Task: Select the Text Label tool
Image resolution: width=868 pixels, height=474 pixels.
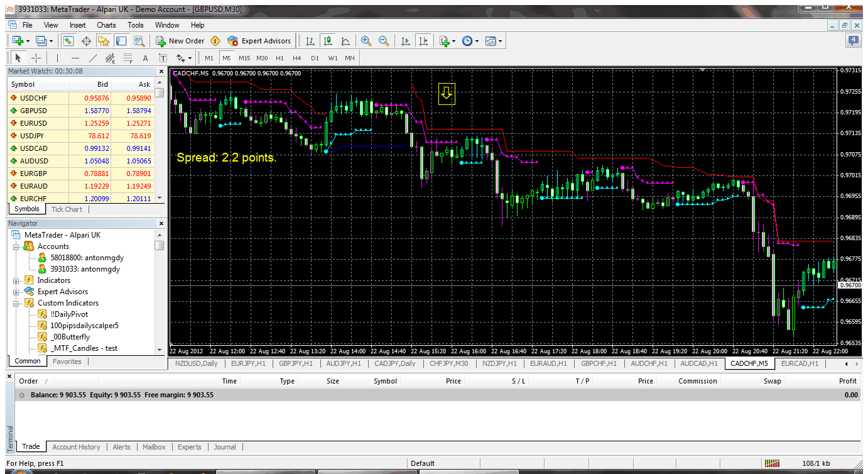Action: pyautogui.click(x=163, y=58)
